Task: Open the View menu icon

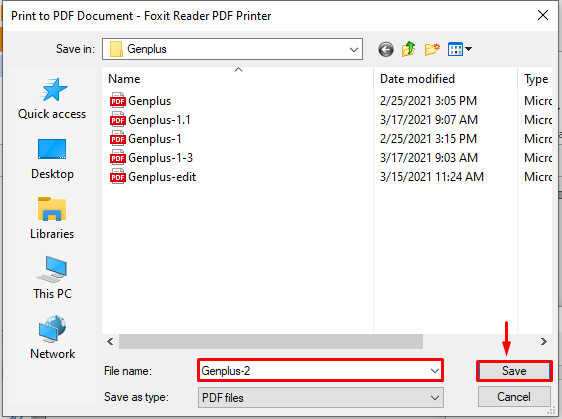Action: coord(455,49)
